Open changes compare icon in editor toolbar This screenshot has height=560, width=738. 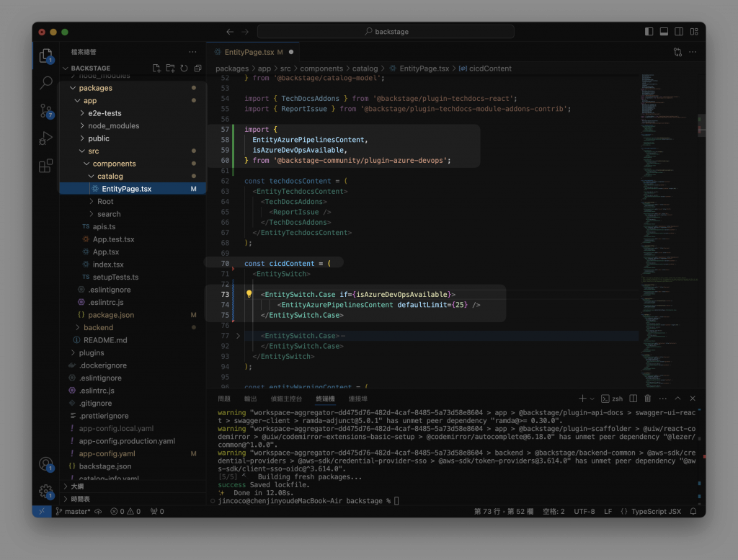(677, 52)
